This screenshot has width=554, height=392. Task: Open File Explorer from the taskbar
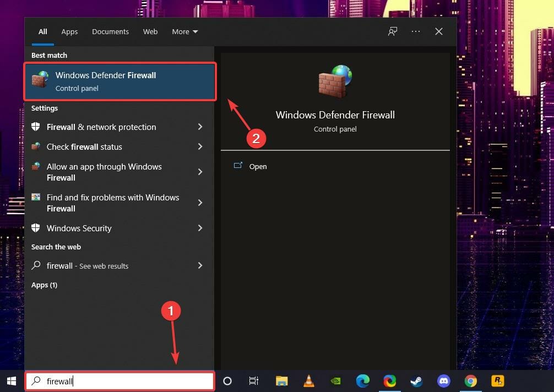point(281,380)
